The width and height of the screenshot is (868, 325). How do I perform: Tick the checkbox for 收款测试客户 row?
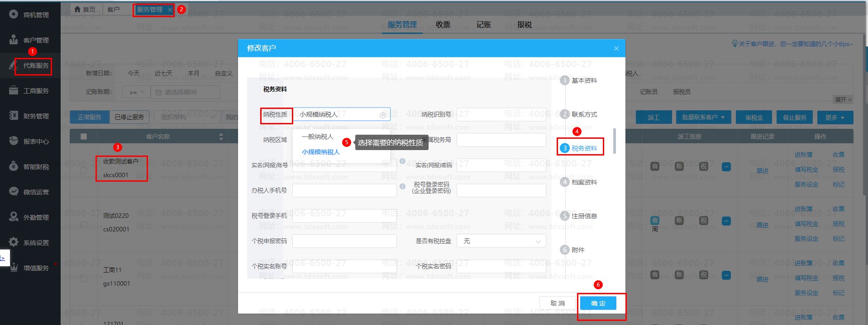click(x=84, y=170)
